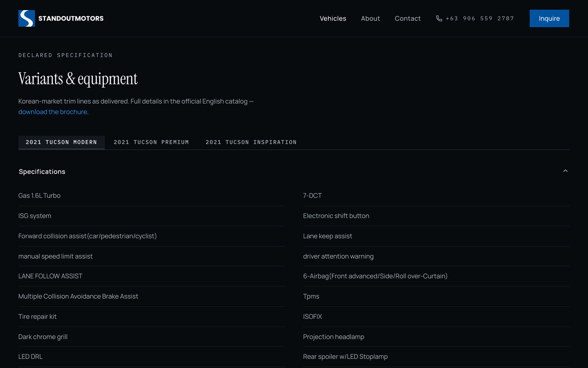Select manual speed limit assist
Image resolution: width=588 pixels, height=368 pixels.
pyautogui.click(x=151, y=256)
